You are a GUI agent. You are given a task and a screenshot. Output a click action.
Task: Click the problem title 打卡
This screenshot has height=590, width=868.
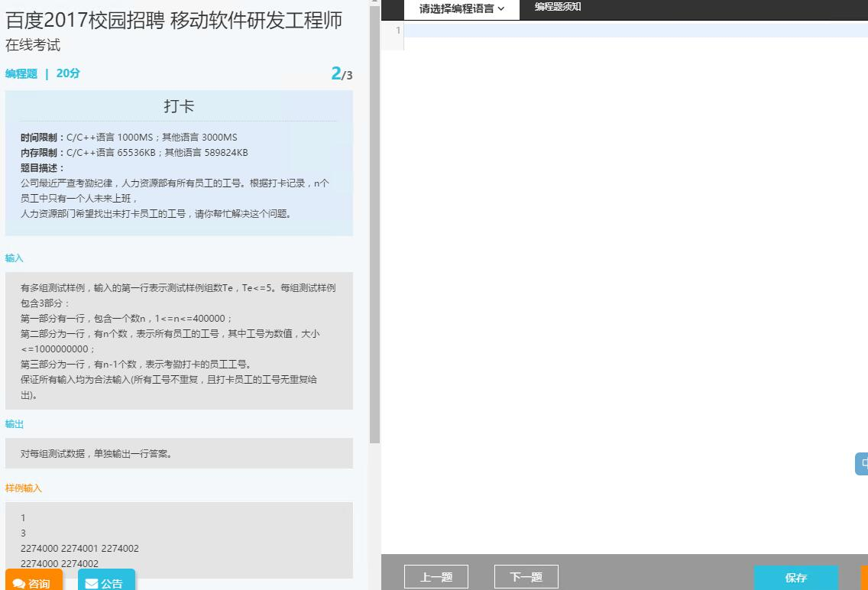click(179, 105)
